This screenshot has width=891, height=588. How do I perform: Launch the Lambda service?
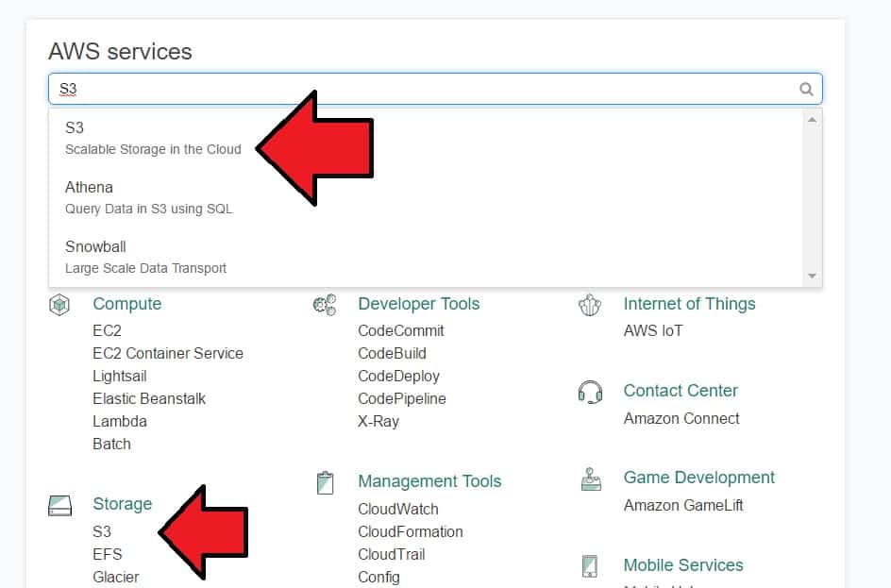(119, 422)
